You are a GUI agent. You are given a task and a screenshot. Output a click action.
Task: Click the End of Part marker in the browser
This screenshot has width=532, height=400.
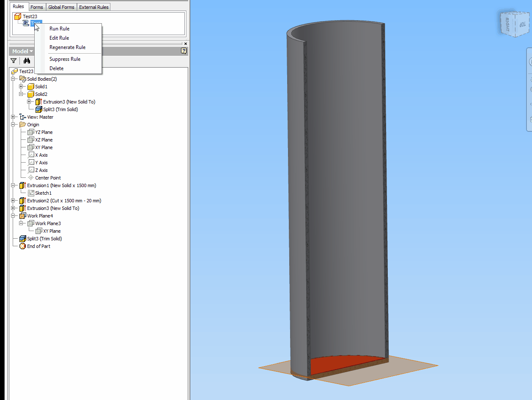coord(22,246)
